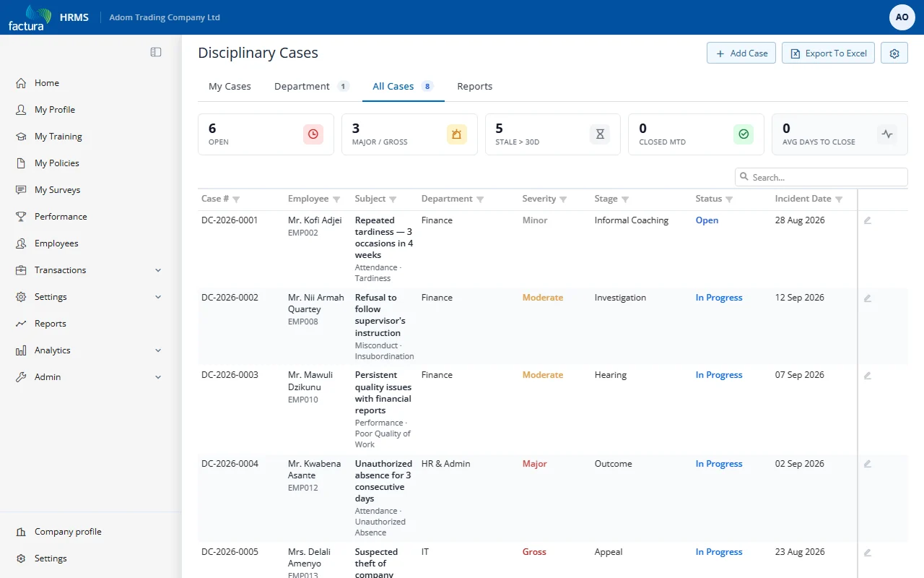Open the Status column filter
Image resolution: width=924 pixels, height=578 pixels.
(729, 199)
